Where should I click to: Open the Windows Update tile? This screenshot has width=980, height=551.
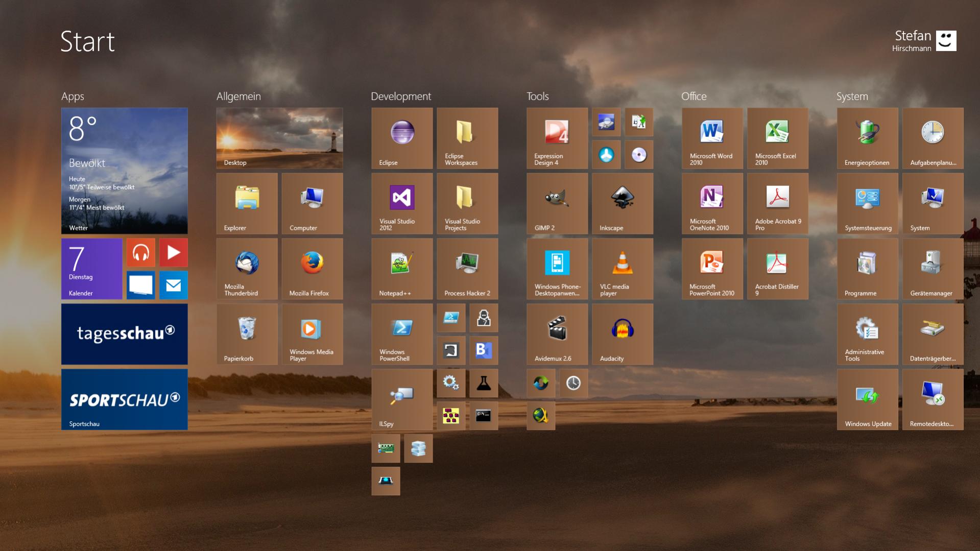[868, 399]
